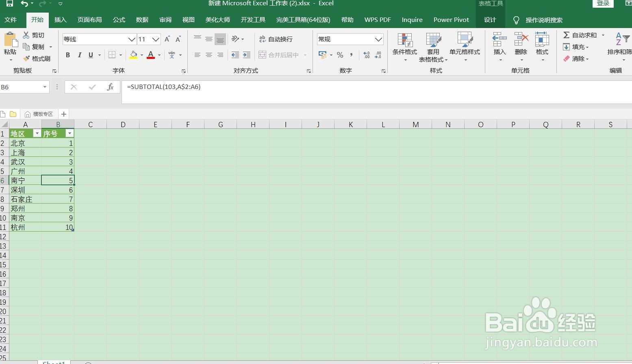Switch to the 插入 Insert tab
This screenshot has height=364, width=632.
point(60,20)
